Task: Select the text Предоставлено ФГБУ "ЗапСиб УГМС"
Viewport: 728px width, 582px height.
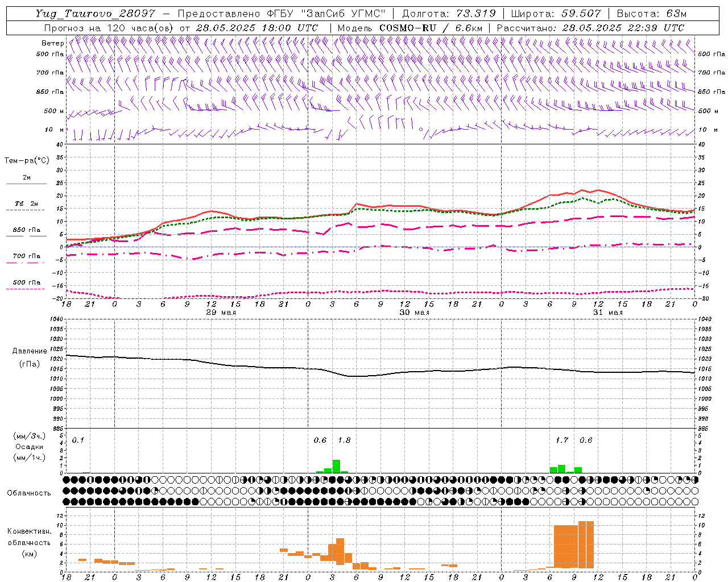Action: (x=282, y=14)
